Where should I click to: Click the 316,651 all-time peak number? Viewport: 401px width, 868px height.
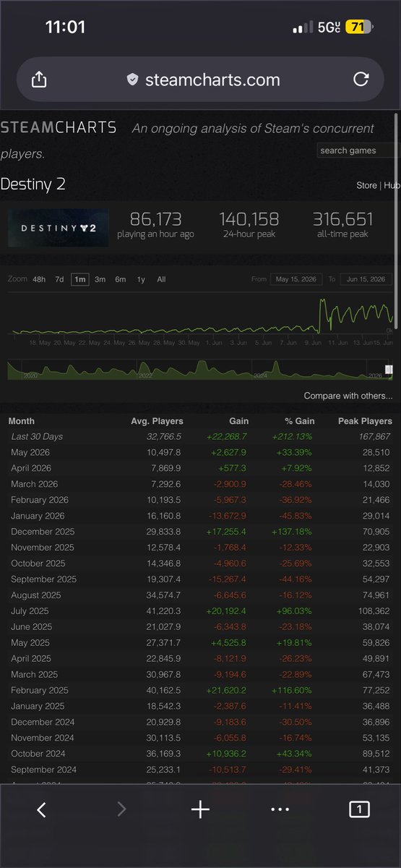(x=342, y=219)
